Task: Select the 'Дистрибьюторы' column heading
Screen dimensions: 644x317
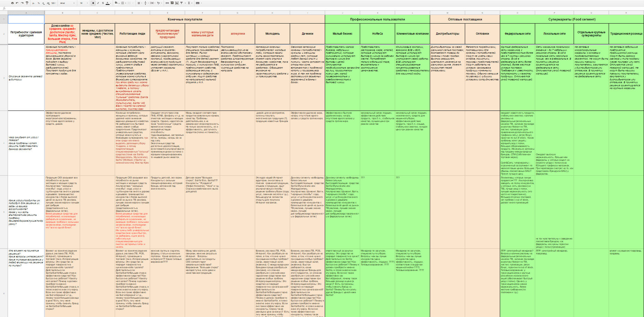Action: [447, 34]
